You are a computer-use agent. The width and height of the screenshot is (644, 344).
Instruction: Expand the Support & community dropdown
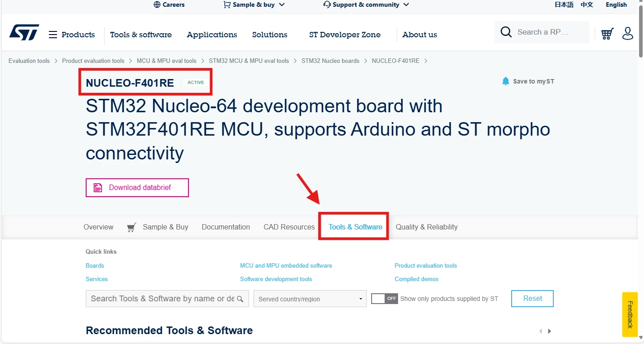tap(406, 4)
